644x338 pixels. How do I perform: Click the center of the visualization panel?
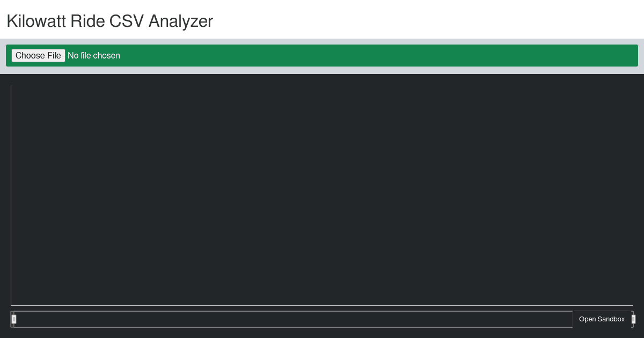pos(322,194)
